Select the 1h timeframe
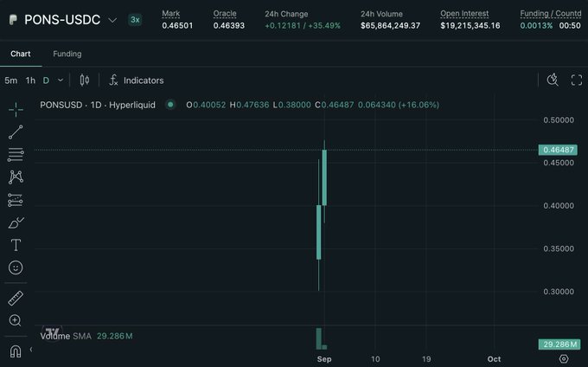 click(30, 80)
